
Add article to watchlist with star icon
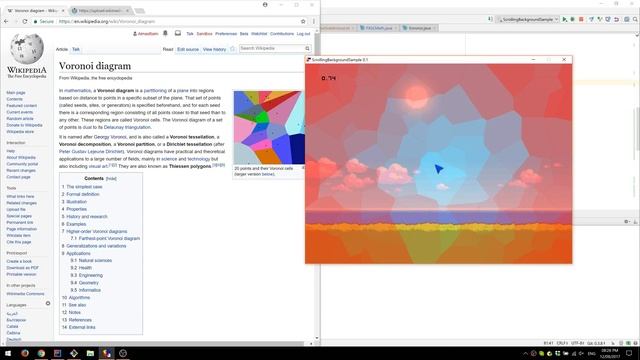[x=232, y=49]
